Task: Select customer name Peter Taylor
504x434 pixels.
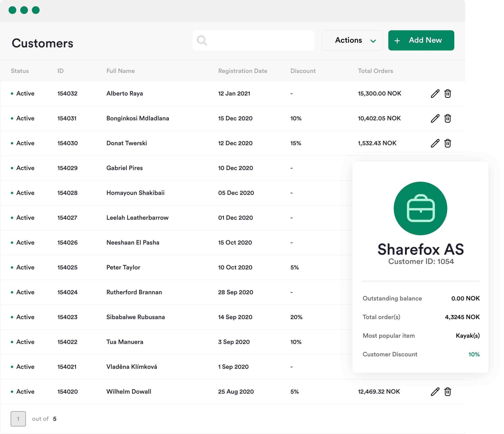Action: point(123,267)
